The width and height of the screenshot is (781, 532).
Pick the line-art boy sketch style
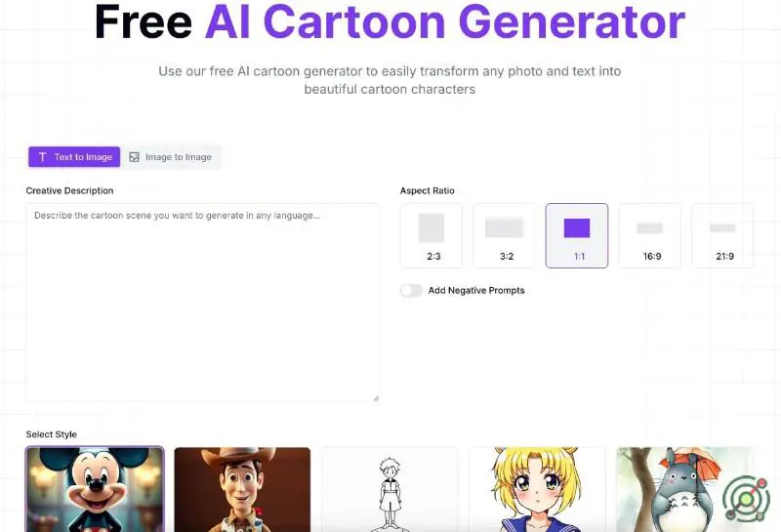[390, 489]
